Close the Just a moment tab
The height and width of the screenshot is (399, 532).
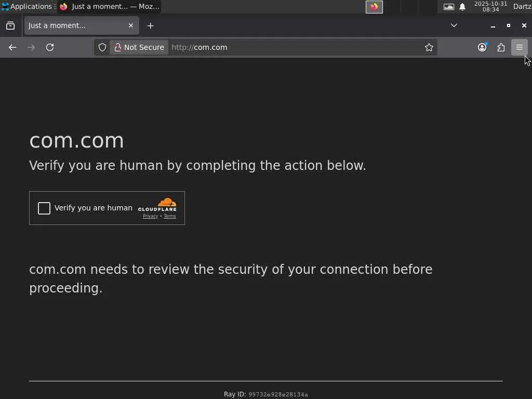(x=131, y=25)
